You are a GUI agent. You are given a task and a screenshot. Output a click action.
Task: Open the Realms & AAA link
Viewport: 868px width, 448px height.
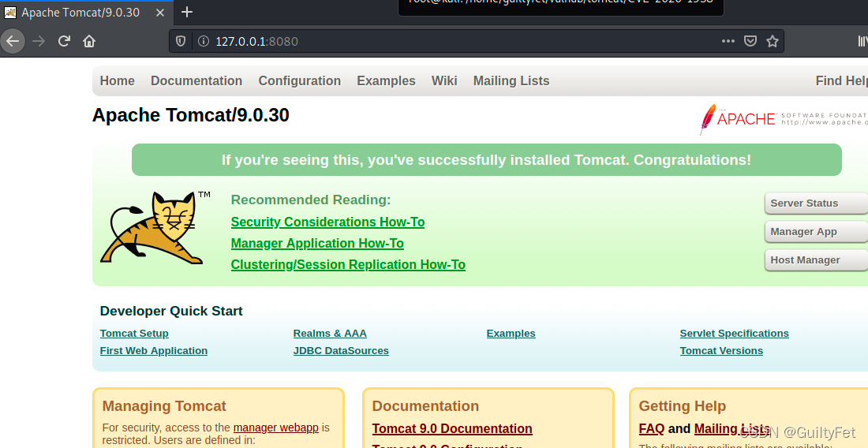point(330,334)
